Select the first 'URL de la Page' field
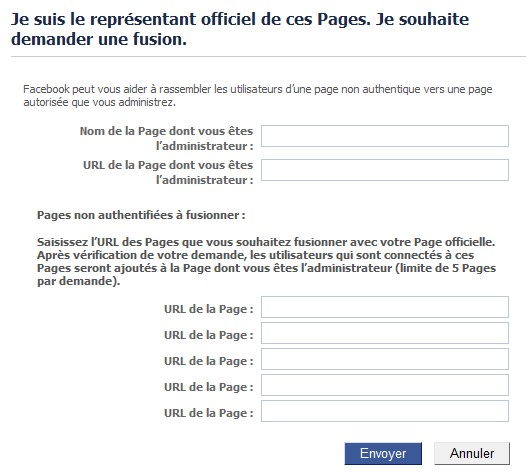Screen dimensions: 532x474 385,307
